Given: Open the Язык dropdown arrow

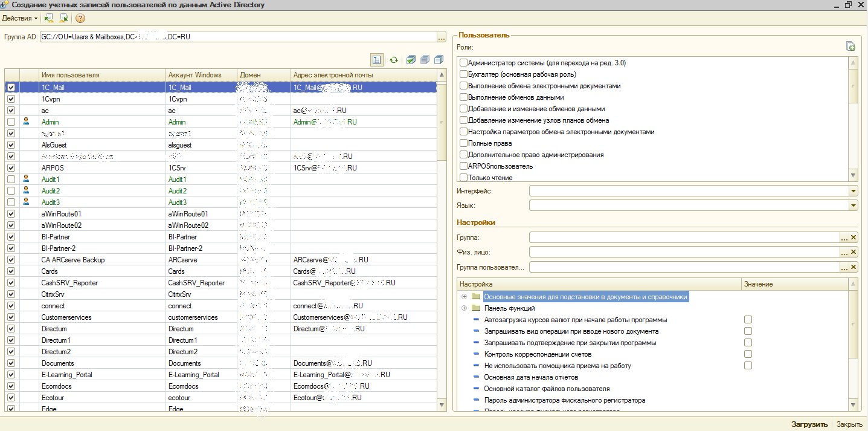Looking at the screenshot, I should 853,206.
